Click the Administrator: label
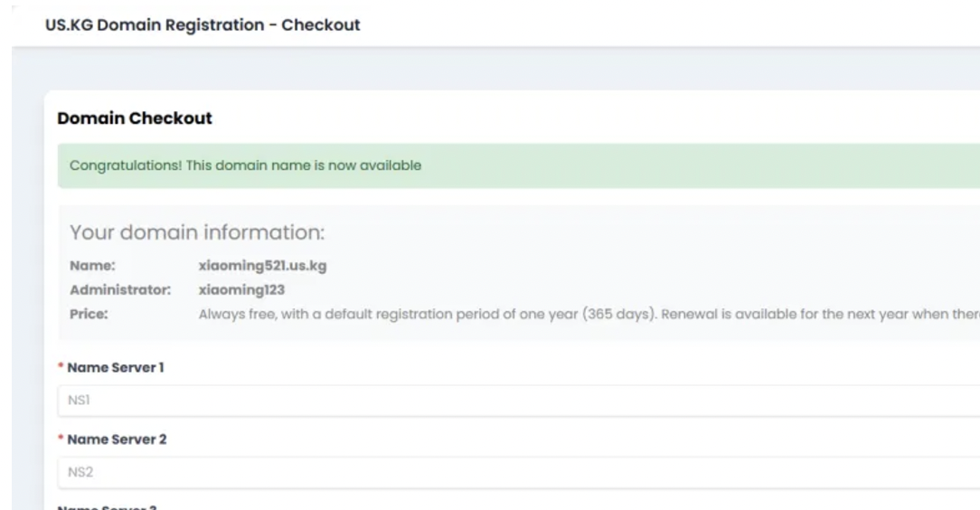Screen dimensions: 980x510 (x=120, y=290)
